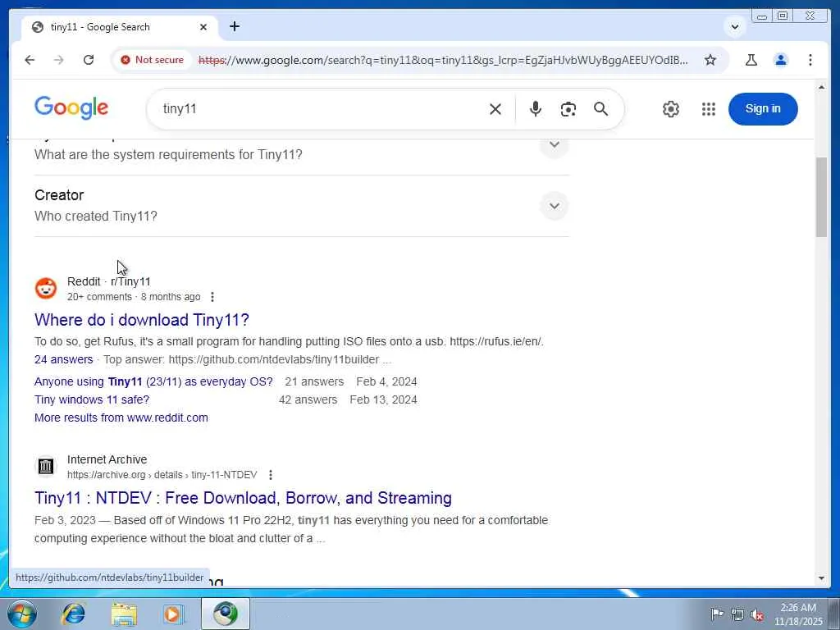Open Tiny windows 11 safe link

(92, 399)
